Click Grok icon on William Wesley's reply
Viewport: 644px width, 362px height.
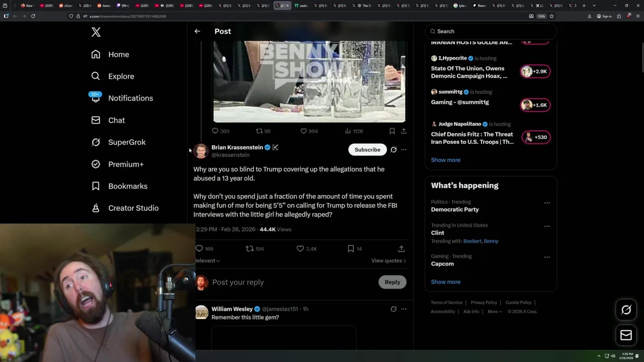point(393,309)
